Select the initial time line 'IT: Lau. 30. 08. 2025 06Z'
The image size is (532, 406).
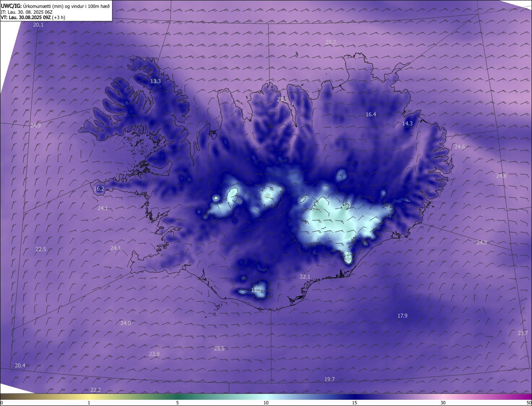tap(27, 12)
